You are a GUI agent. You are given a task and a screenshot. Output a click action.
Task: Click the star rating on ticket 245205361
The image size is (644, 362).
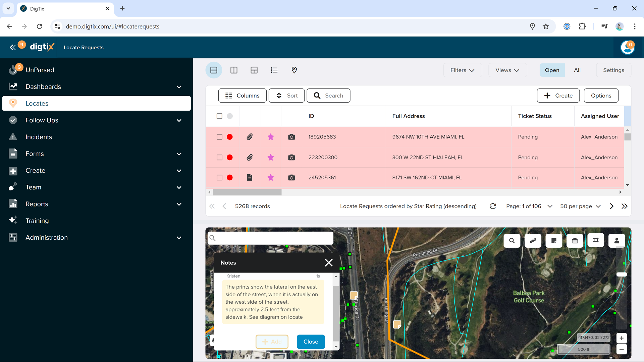(270, 178)
